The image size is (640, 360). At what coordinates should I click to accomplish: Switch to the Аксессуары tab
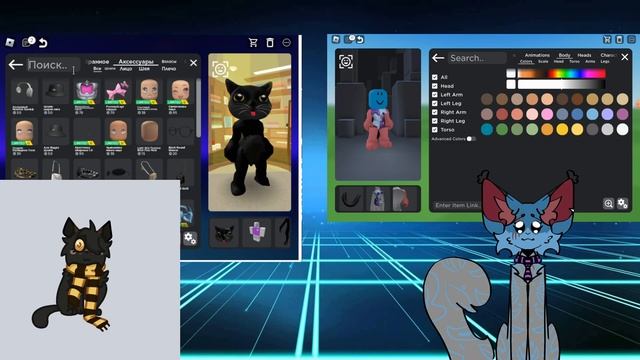tap(136, 62)
